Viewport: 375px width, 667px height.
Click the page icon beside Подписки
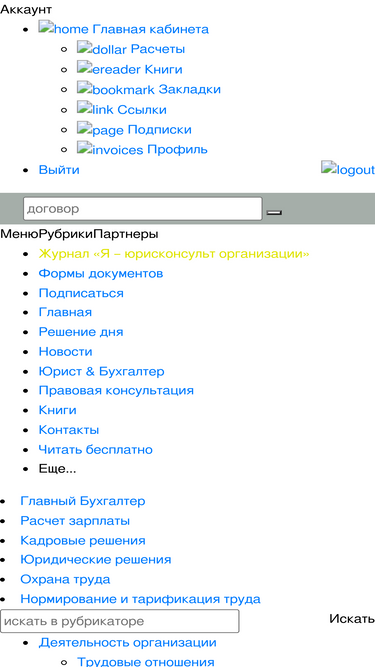100,128
